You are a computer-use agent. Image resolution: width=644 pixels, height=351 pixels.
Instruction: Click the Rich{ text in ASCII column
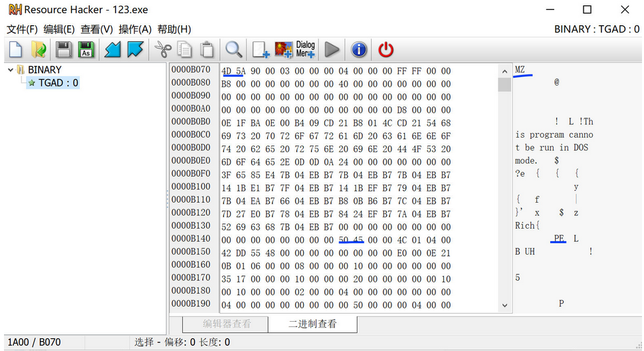click(x=527, y=225)
